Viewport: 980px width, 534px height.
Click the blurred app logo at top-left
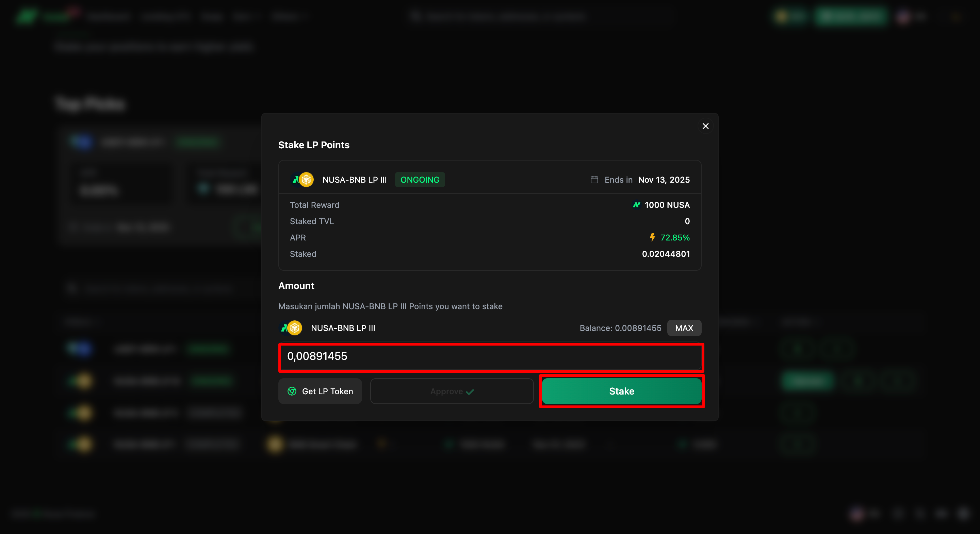(x=27, y=16)
